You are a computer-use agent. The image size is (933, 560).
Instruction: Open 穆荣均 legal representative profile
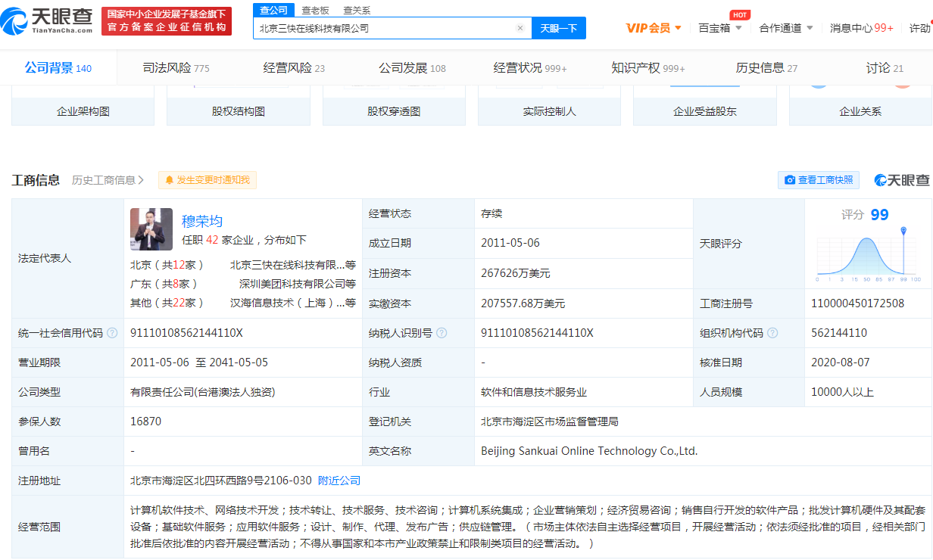coord(202,221)
